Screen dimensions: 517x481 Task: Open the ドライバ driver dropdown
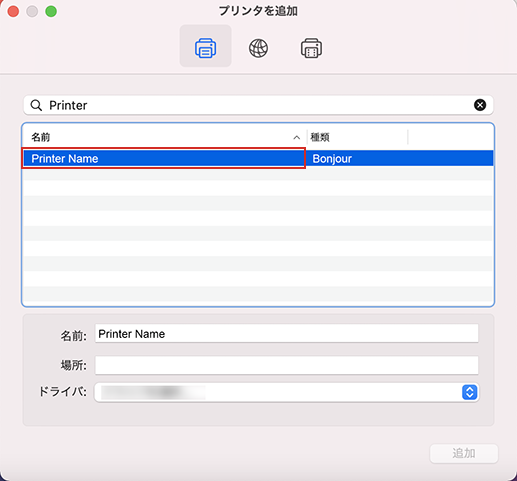[x=287, y=392]
